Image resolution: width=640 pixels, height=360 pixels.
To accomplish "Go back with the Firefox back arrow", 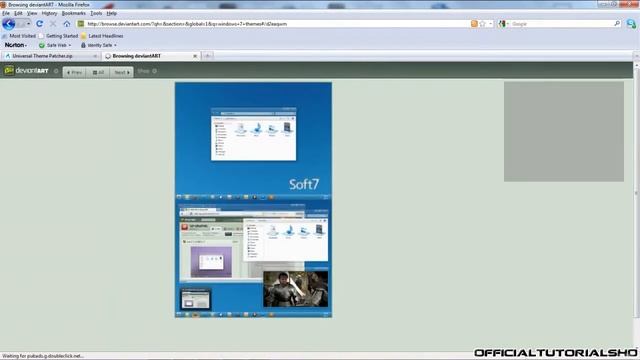I will pos(8,24).
